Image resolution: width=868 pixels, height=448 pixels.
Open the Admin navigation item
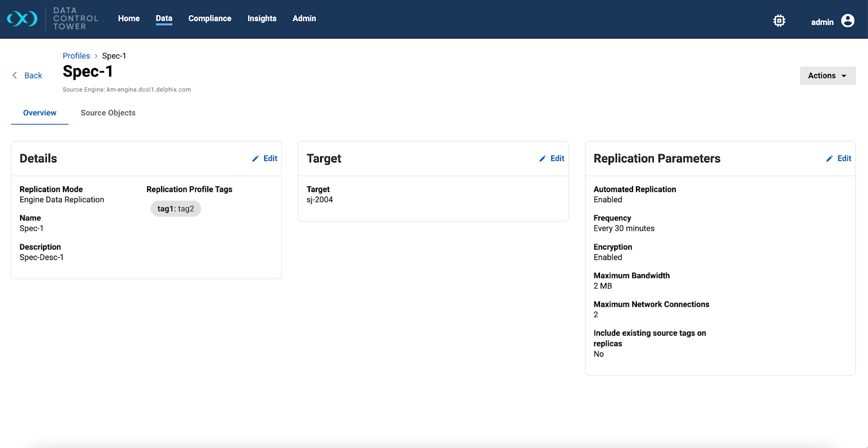pyautogui.click(x=304, y=18)
